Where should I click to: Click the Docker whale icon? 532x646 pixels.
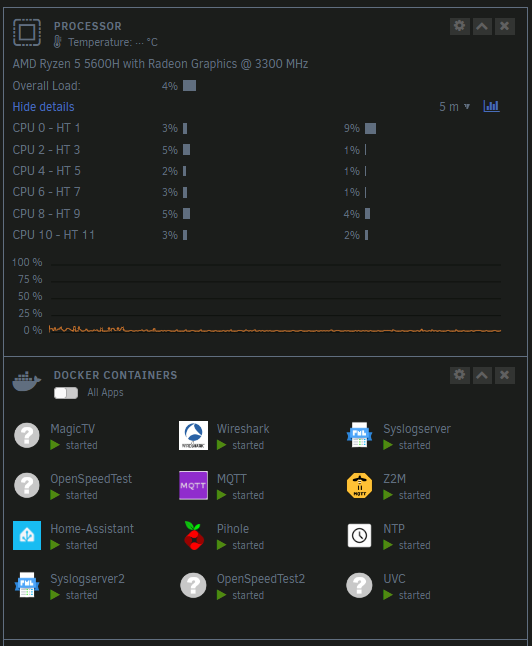click(27, 382)
